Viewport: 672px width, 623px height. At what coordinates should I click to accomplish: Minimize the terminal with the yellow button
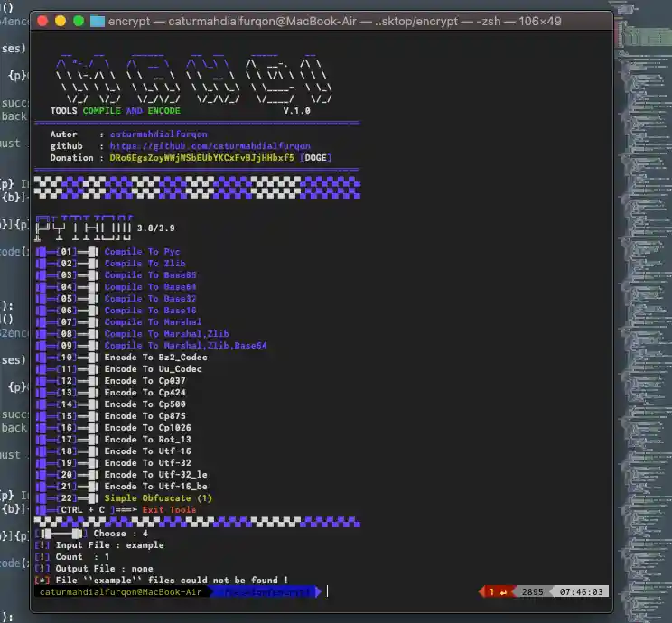click(61, 21)
